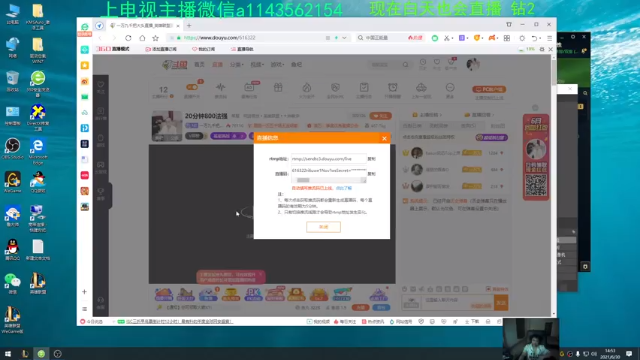The width and height of the screenshot is (640, 360).
Task: Click the alarm clock reminder icon
Action: click(393, 87)
